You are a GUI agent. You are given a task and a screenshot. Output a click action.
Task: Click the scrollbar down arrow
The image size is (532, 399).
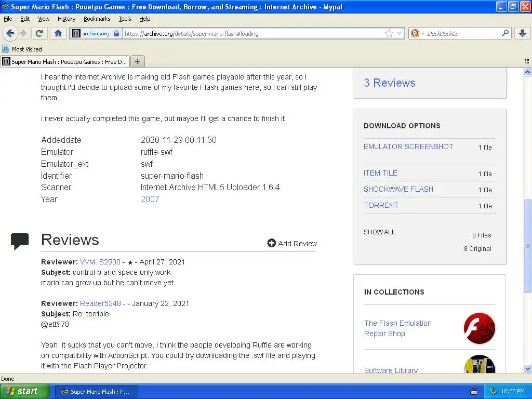[527, 369]
